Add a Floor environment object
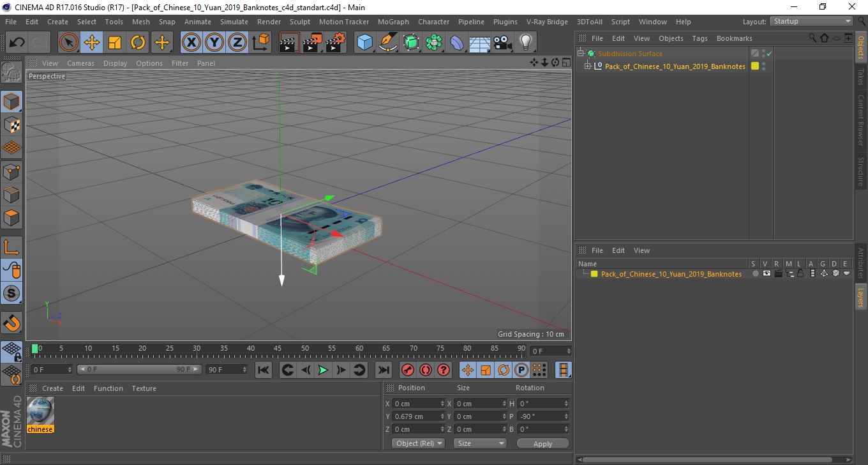The height and width of the screenshot is (465, 868). coord(480,43)
